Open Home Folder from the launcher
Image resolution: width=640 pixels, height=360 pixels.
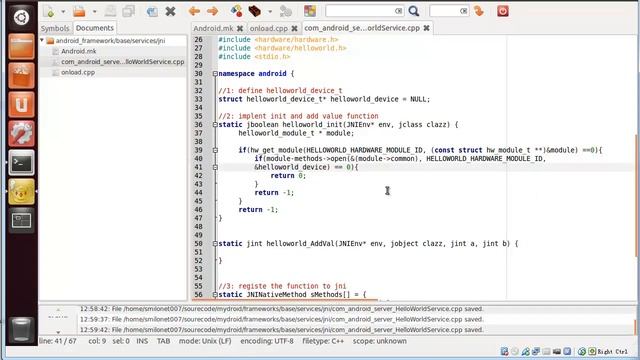point(21,46)
